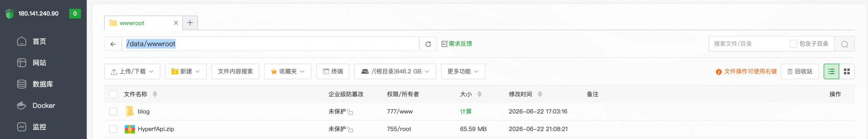
Task: Open the /(根目录)846.2 GB disk dropdown
Action: coord(395,71)
